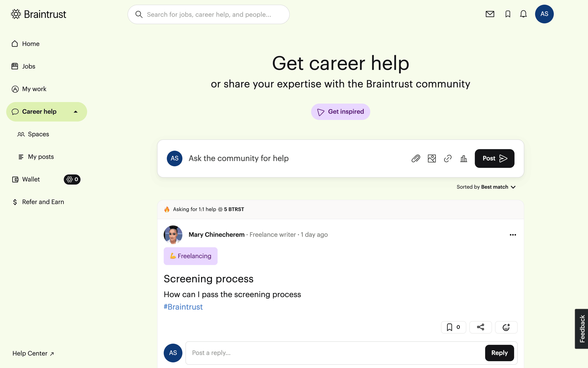Screen dimensions: 588x368
Task: Click the Career help sidebar item
Action: pos(47,112)
